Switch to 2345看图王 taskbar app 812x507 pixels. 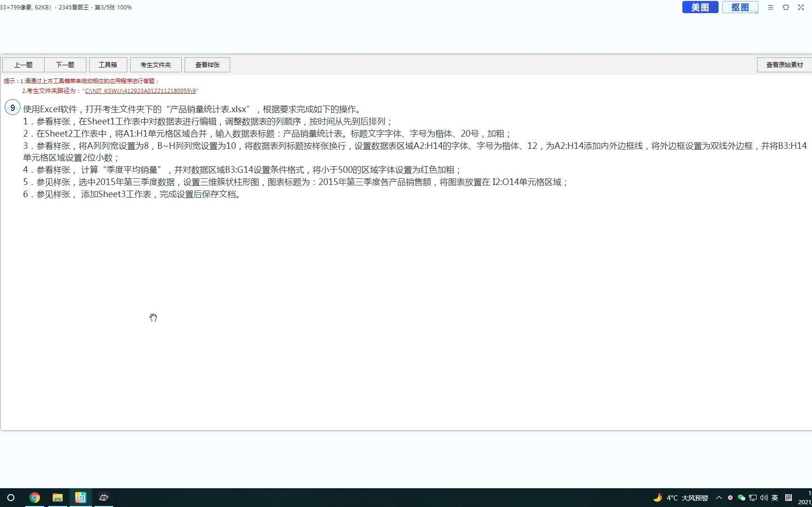pyautogui.click(x=81, y=498)
